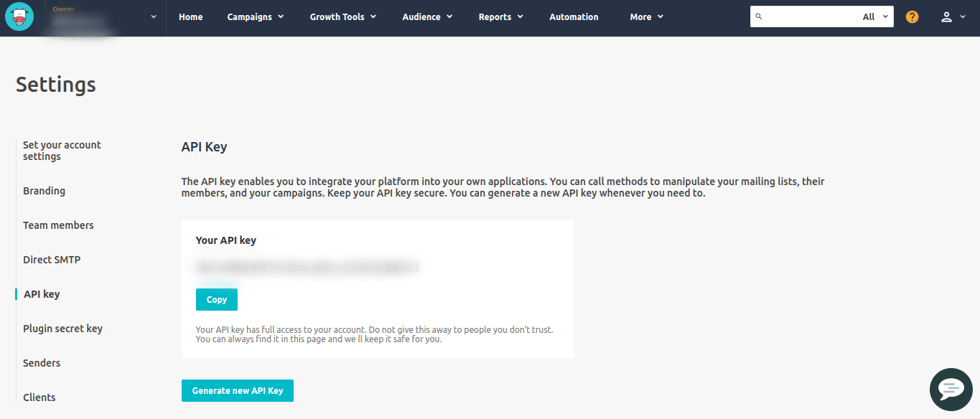Select Branding in settings sidebar
The image size is (980, 419).
44,191
